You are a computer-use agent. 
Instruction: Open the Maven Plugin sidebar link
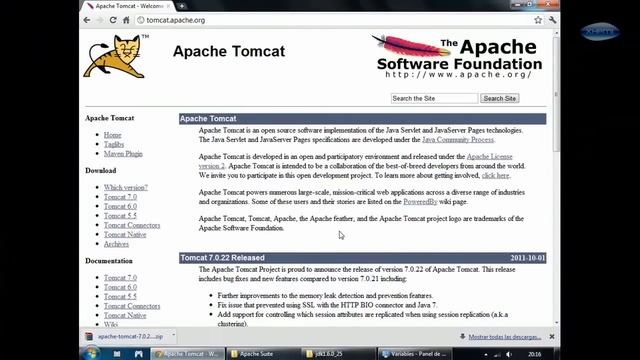click(x=123, y=153)
